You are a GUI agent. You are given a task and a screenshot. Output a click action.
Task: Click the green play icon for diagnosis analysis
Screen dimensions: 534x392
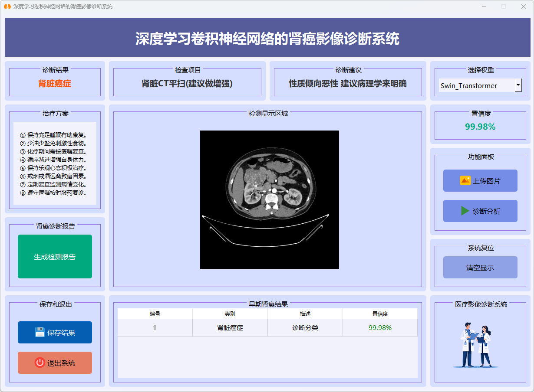click(465, 211)
